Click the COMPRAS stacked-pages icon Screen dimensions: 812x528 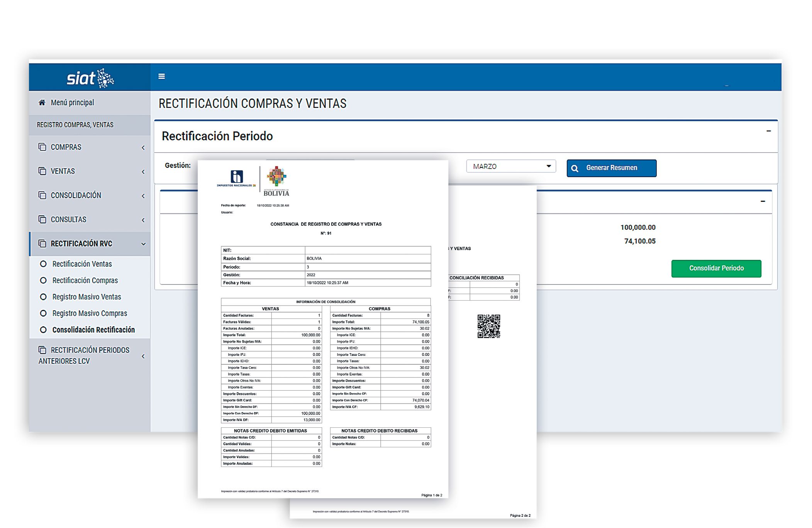[42, 147]
